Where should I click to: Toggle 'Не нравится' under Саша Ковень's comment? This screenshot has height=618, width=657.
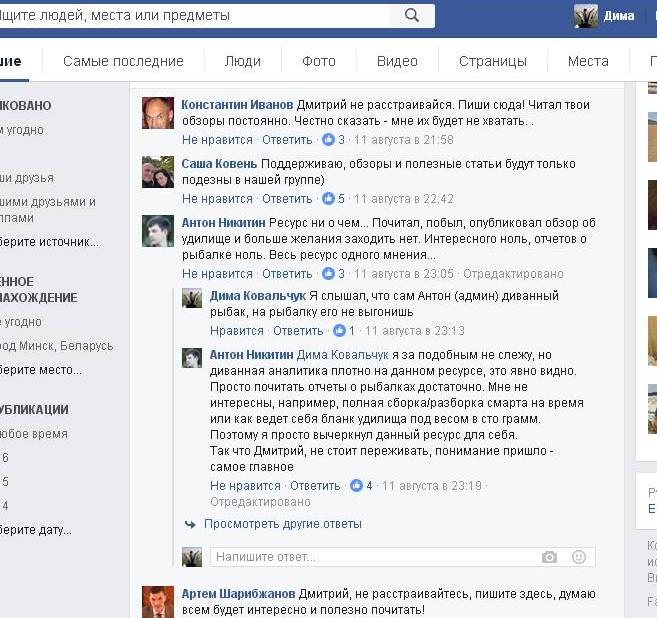coord(217,199)
